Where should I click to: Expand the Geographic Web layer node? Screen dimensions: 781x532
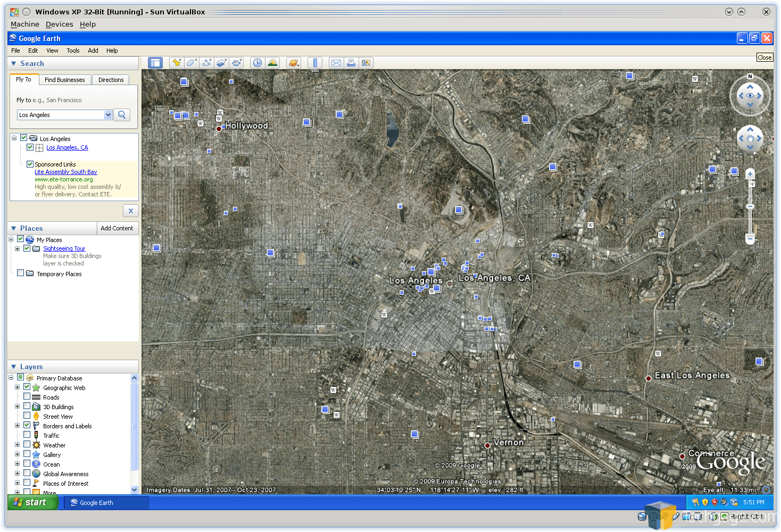tap(17, 387)
